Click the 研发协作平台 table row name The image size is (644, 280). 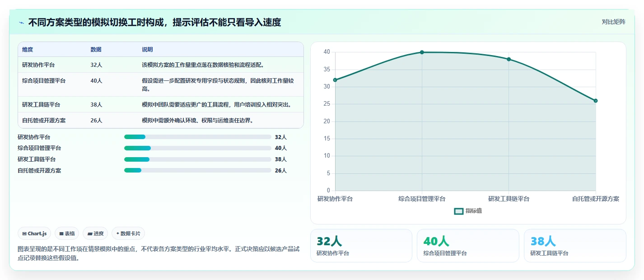[38, 65]
